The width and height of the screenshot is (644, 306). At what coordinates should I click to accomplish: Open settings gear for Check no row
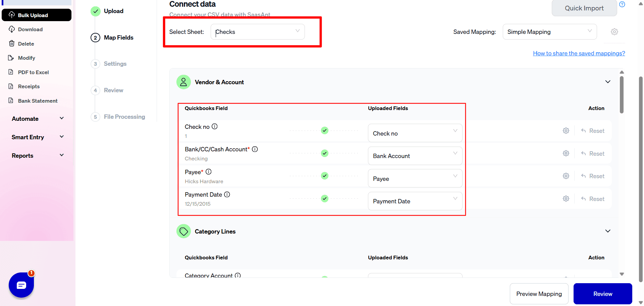566,131
